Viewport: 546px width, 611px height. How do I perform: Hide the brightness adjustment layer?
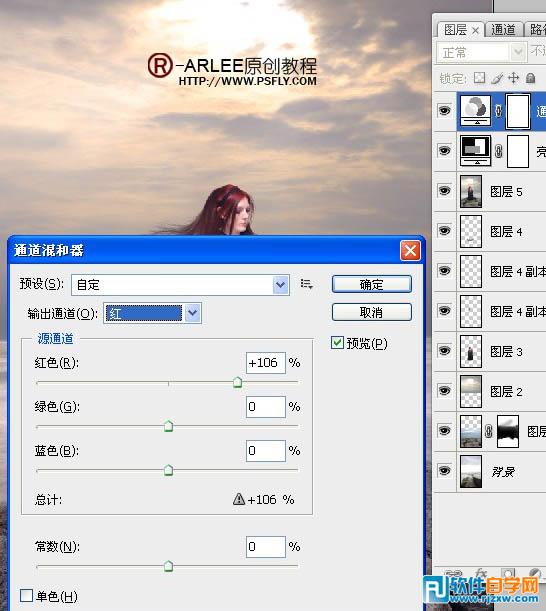[444, 151]
